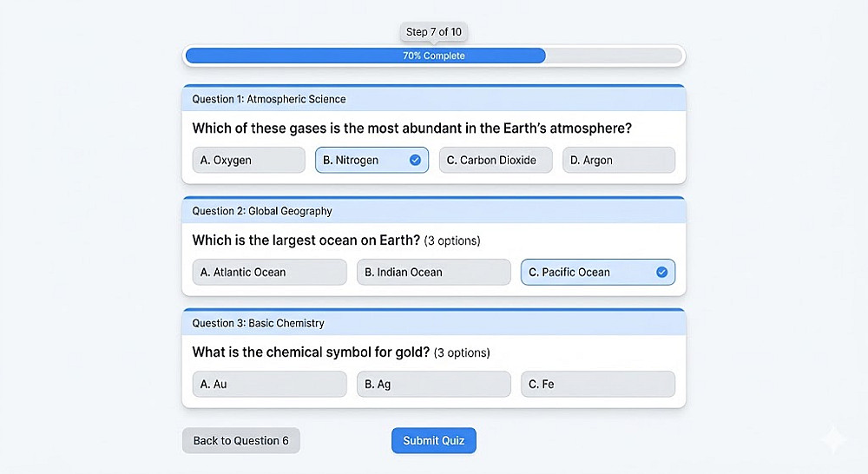Click the checkmark icon on Pacific Ocean

coord(661,272)
